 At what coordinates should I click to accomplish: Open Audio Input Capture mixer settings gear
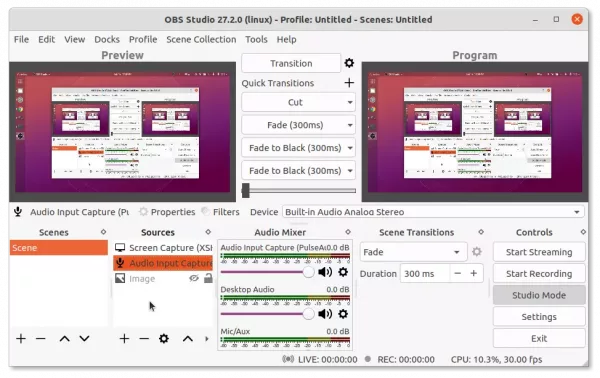pyautogui.click(x=343, y=272)
